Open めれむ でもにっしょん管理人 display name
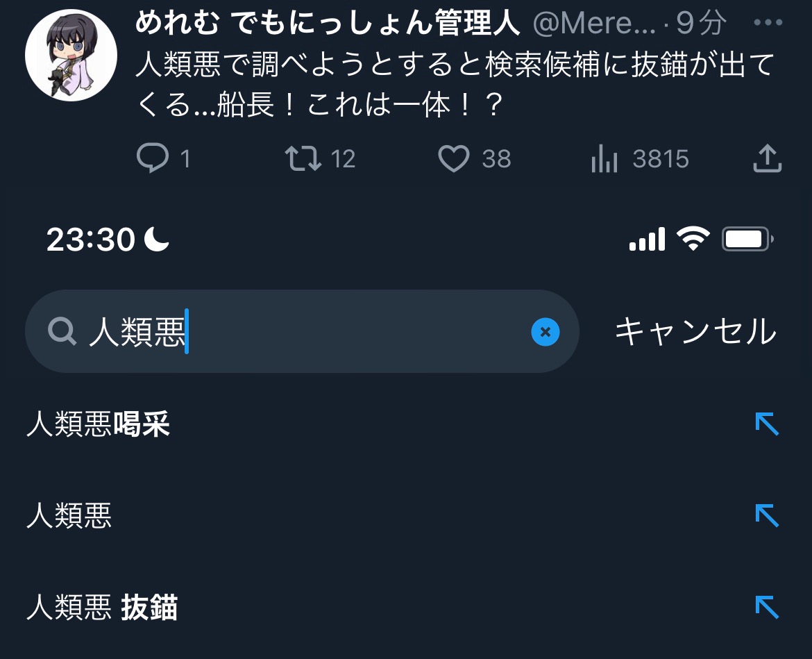812x659 pixels. [x=328, y=24]
